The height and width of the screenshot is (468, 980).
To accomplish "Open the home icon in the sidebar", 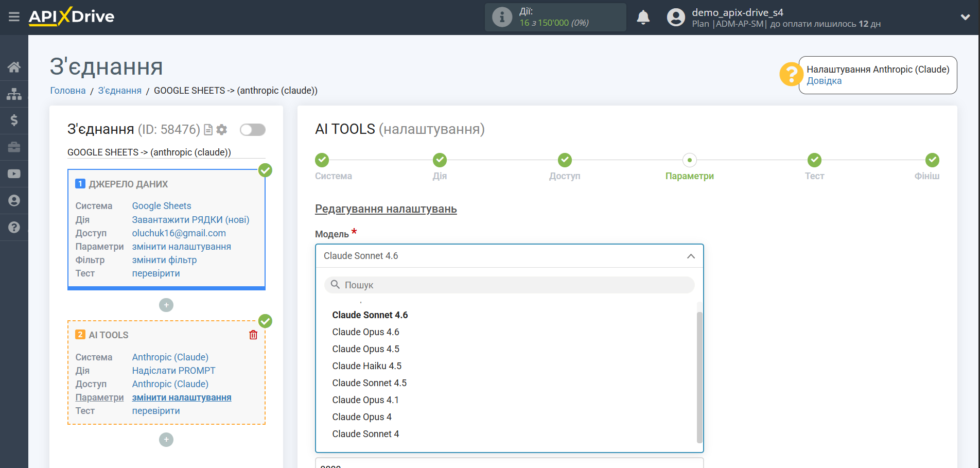I will tap(14, 67).
